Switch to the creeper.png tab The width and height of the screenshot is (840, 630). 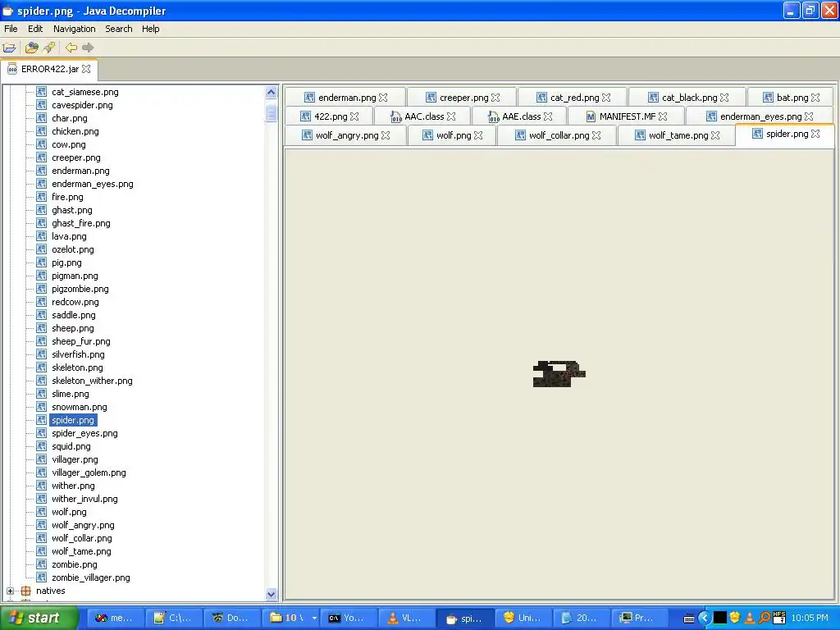point(463,98)
